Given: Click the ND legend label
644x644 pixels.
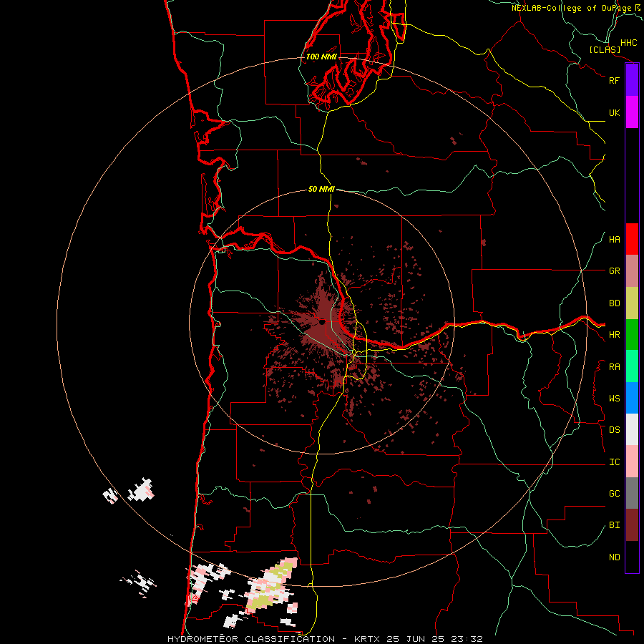Looking at the screenshot, I should tap(614, 557).
